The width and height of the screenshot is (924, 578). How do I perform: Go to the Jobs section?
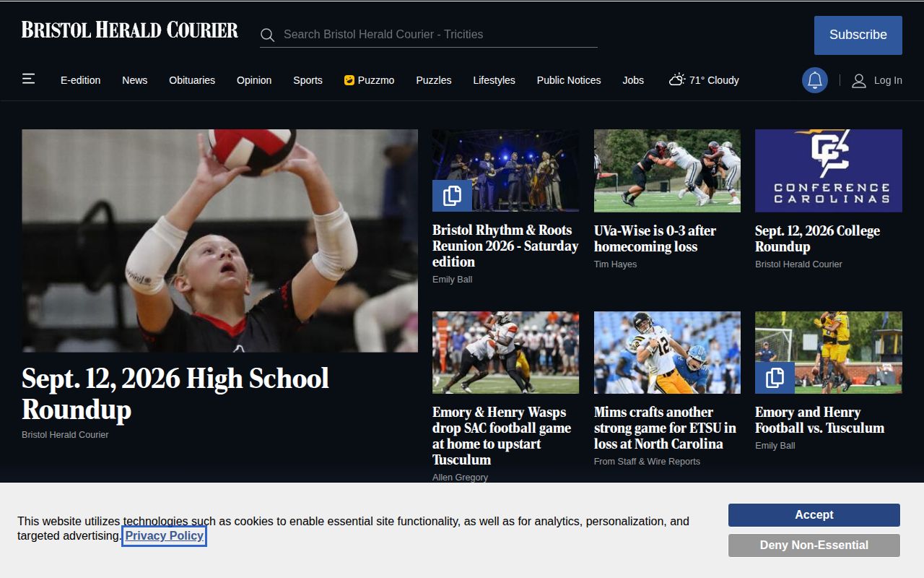[x=633, y=80]
